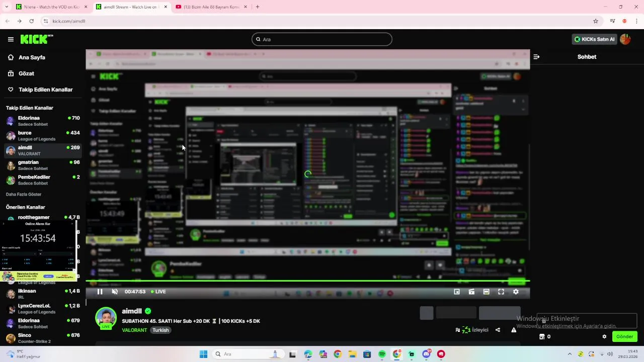
Task: Open a new browser tab
Action: [x=258, y=7]
